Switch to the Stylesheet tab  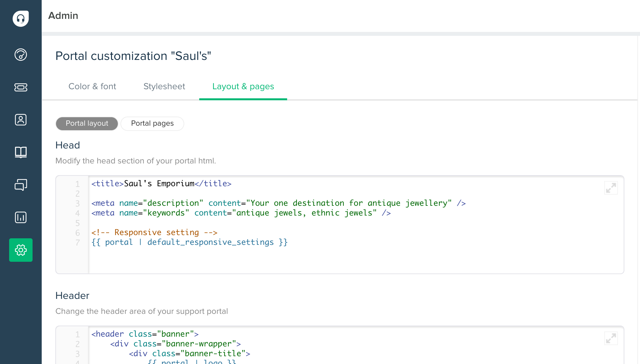coord(164,86)
